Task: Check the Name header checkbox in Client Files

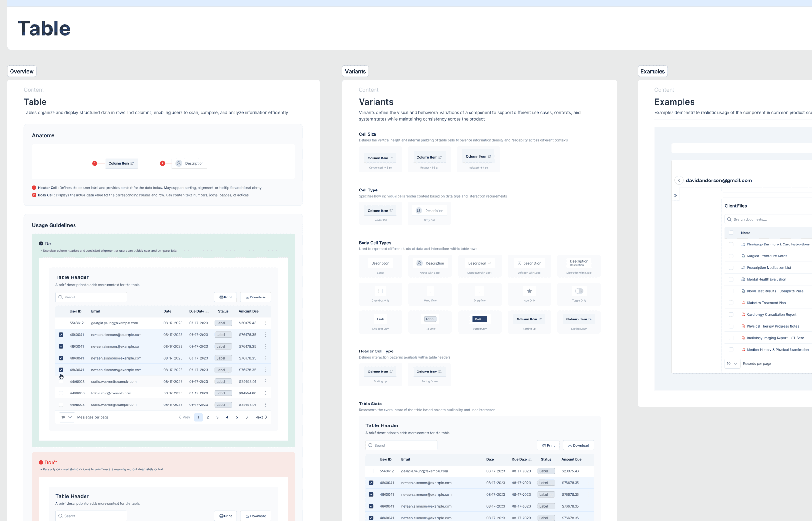Action: click(x=731, y=233)
